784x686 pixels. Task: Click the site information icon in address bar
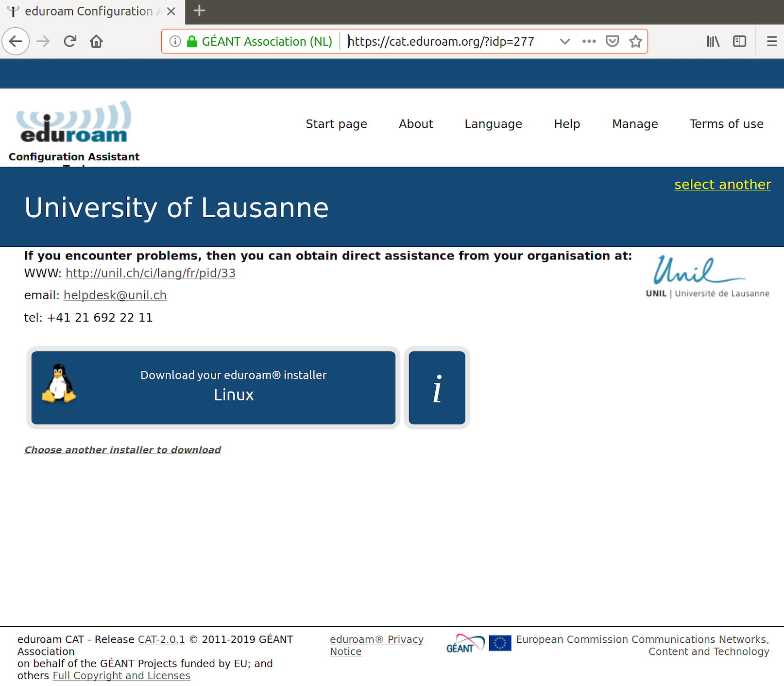pos(175,41)
